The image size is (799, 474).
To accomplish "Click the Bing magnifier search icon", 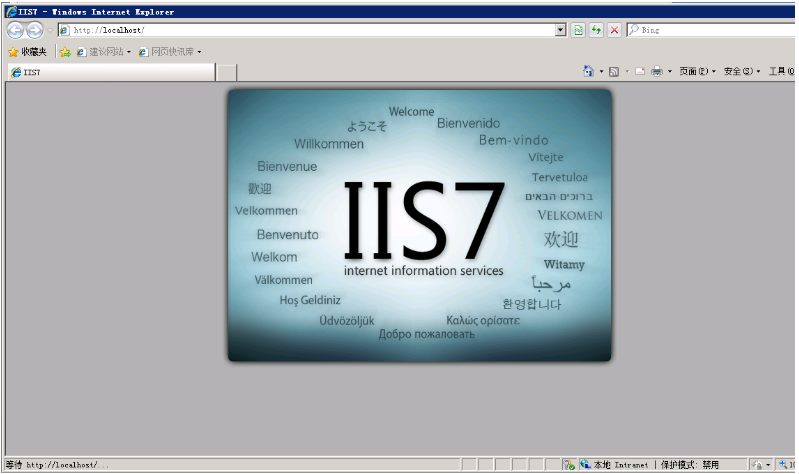I will 633,30.
